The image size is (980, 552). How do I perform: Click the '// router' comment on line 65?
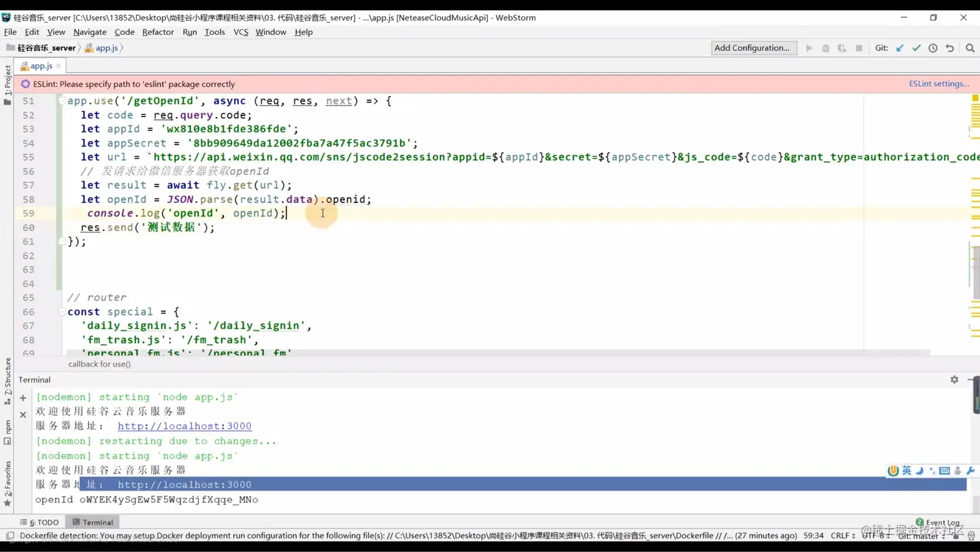[97, 298]
